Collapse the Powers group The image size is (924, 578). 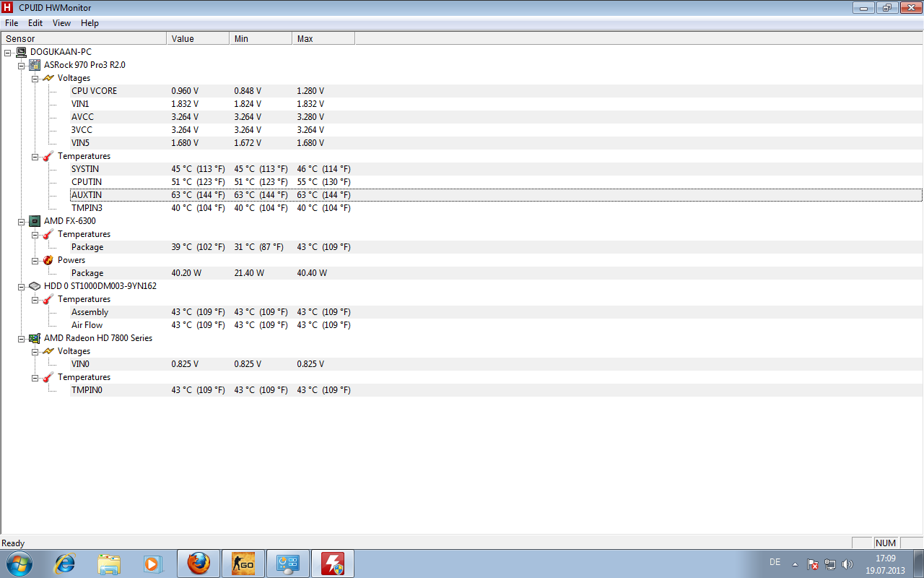[35, 260]
